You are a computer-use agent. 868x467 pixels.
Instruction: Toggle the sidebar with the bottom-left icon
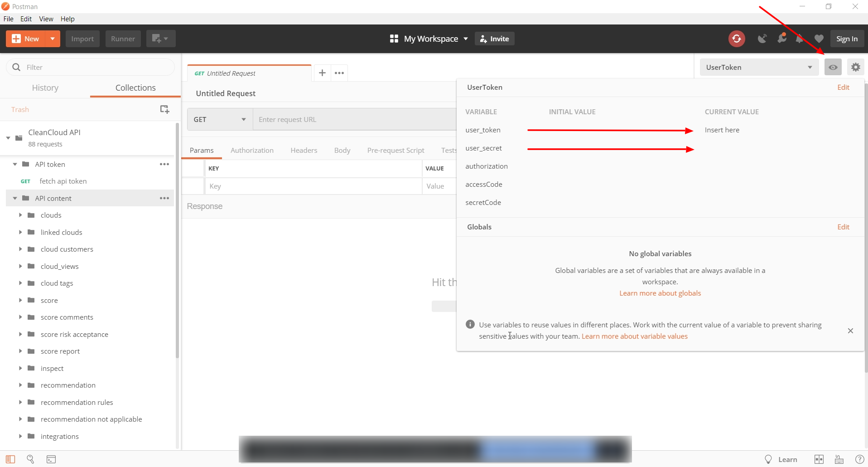pyautogui.click(x=10, y=459)
